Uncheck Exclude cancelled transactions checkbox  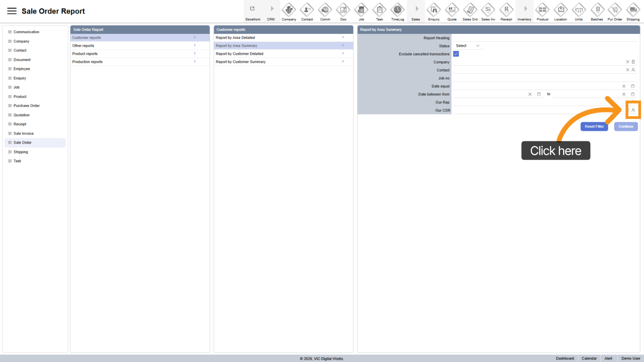click(x=456, y=54)
